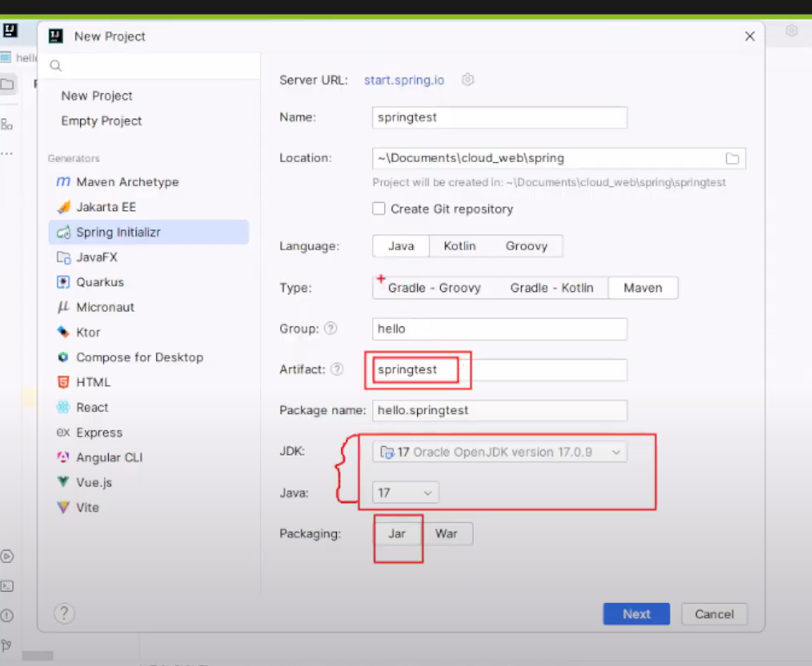
Task: Click the Cancel button
Action: [x=714, y=614]
